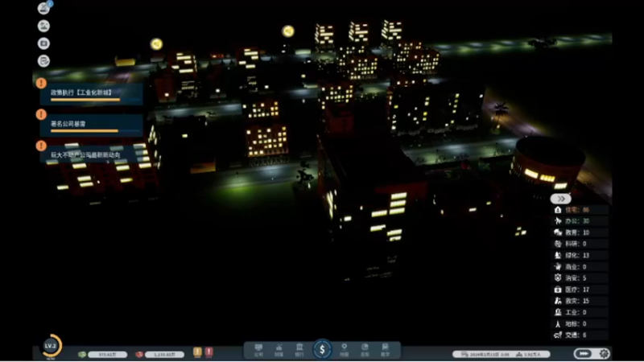Open the checklist document sidebar icon
The image size is (644, 362).
43,61
